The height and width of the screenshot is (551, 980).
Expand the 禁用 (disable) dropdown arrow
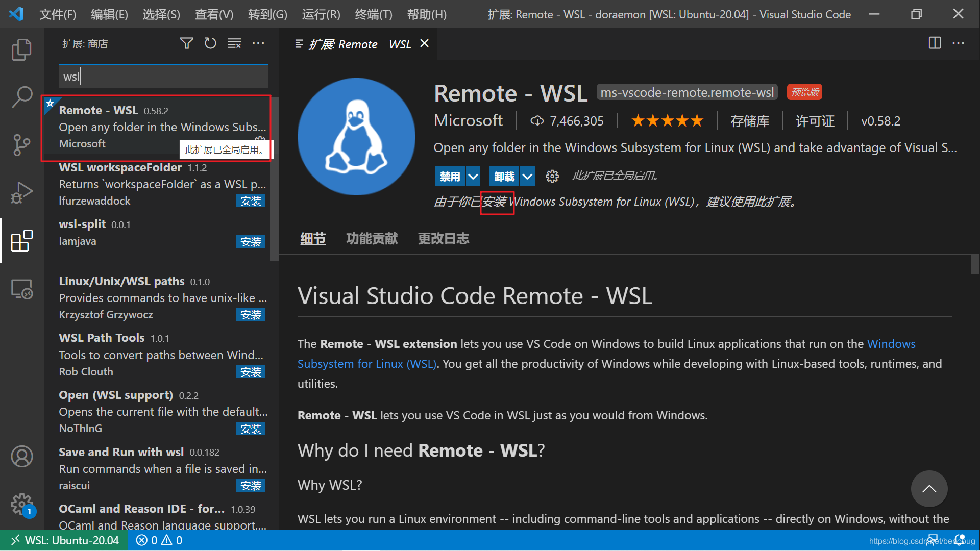click(473, 177)
